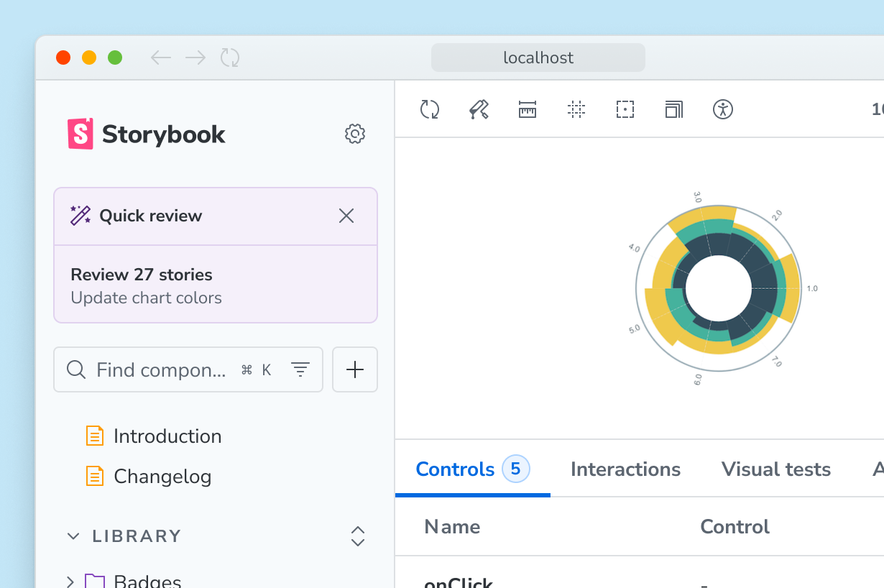The width and height of the screenshot is (884, 588).
Task: Switch to the Interactions tab
Action: coord(625,469)
